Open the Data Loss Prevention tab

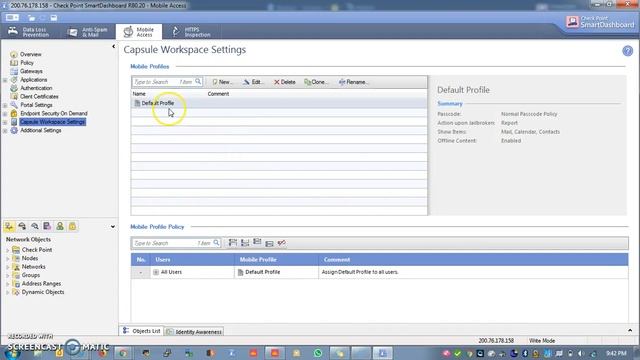(29, 32)
